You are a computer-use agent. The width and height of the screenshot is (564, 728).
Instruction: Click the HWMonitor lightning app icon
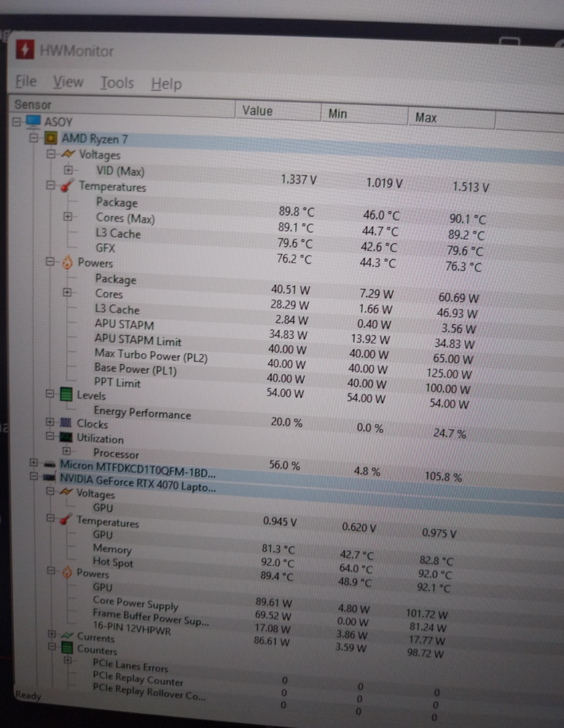[25, 50]
